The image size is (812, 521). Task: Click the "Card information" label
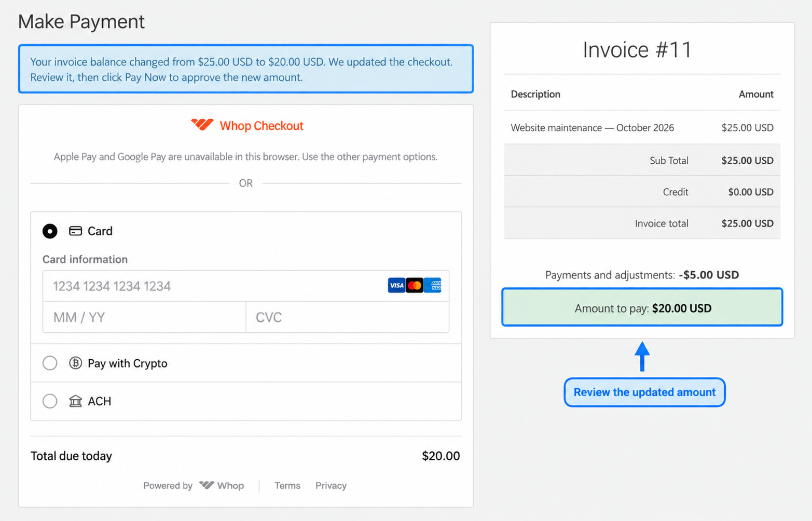pyautogui.click(x=85, y=259)
